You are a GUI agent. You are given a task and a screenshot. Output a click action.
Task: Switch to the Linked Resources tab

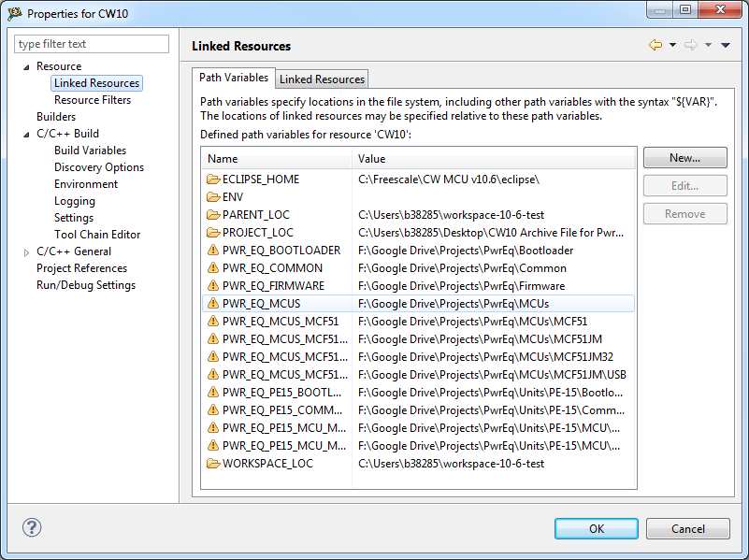pos(322,79)
